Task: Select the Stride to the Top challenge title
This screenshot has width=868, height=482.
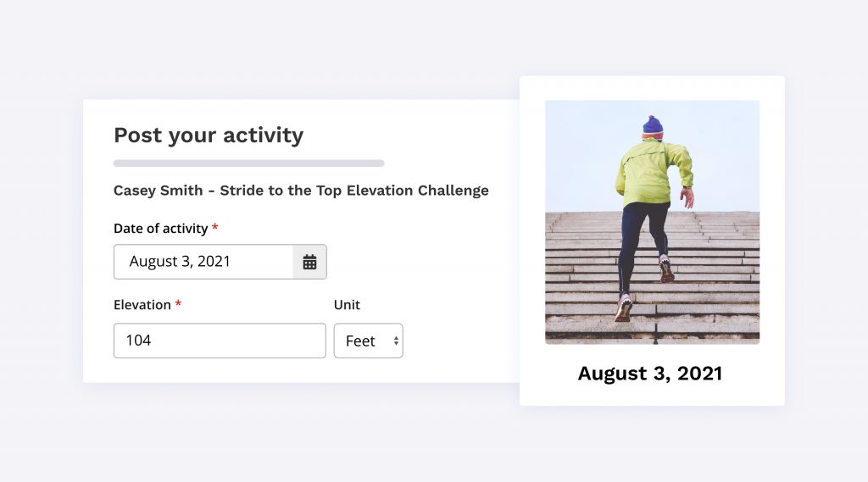Action: (301, 190)
